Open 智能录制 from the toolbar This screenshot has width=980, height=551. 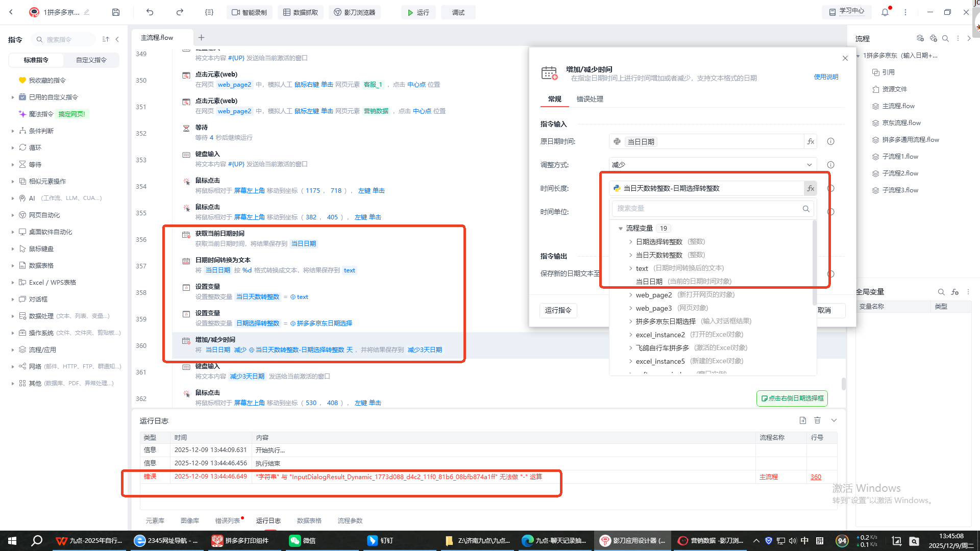[250, 12]
